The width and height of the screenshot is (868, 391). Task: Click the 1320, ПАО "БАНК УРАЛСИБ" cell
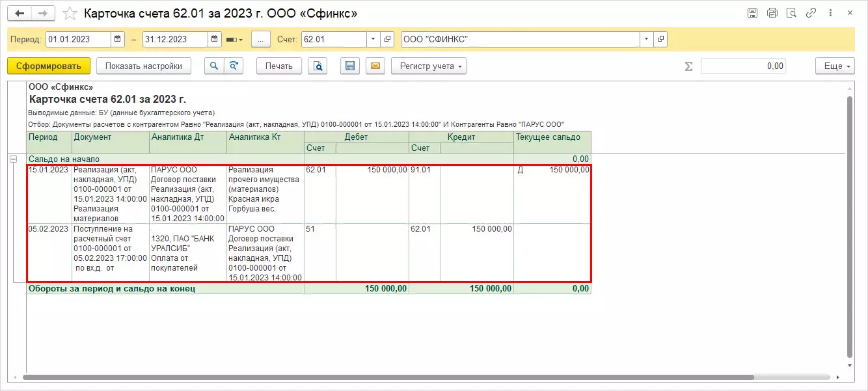pyautogui.click(x=188, y=253)
